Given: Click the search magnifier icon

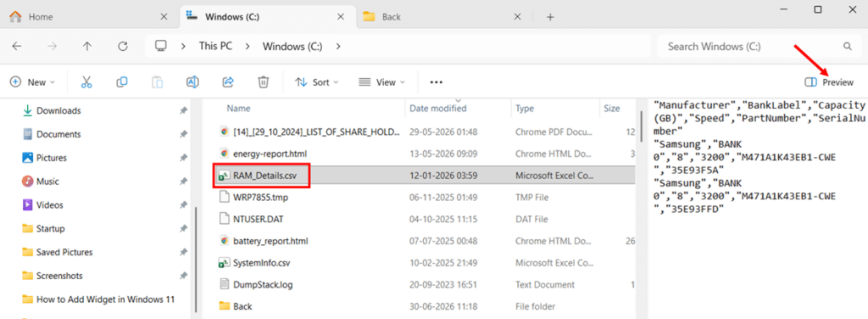Looking at the screenshot, I should tap(847, 47).
